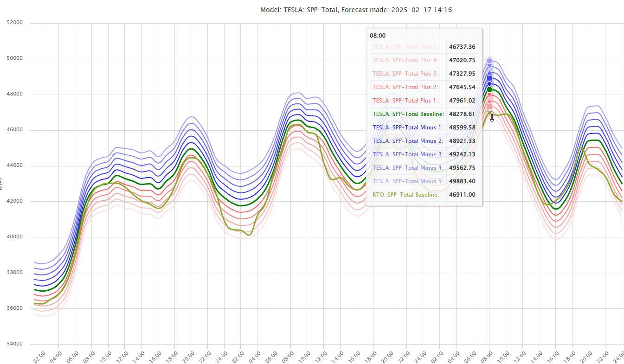The width and height of the screenshot is (624, 364).
Task: Select tooltip label 'TESLA: SPP-Total Plus 1'
Action: 405,101
